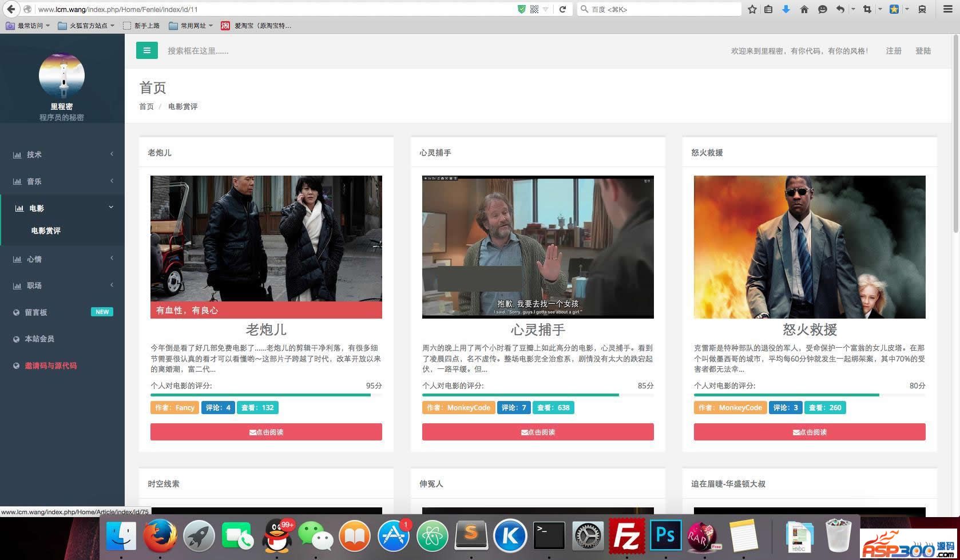This screenshot has height=560, width=960.
Task: Open the downloads arrow icon
Action: click(786, 9)
